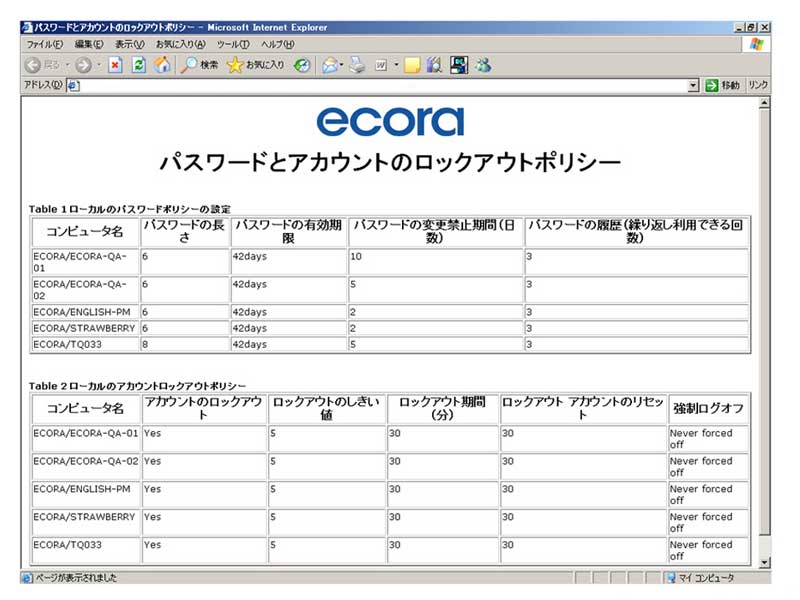Screen dimensions: 800x600
Task: Open the 編集(E) menu
Action: [89, 44]
